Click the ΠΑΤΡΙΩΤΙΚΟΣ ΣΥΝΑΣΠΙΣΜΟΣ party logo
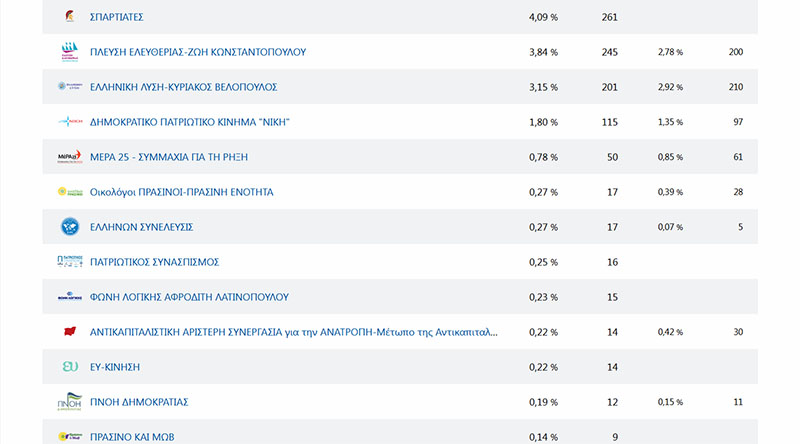 [x=68, y=262]
